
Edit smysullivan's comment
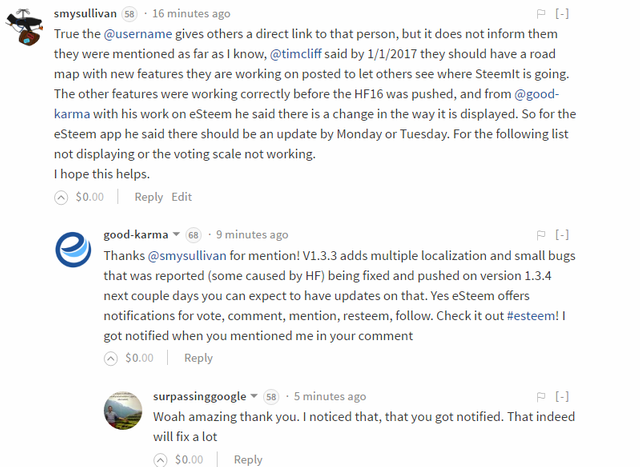[x=181, y=197]
